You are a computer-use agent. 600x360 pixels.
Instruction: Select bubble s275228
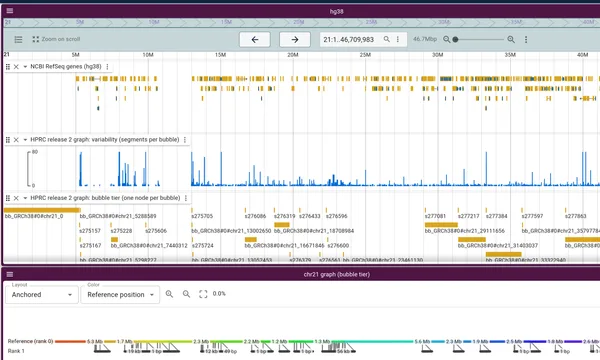click(x=121, y=231)
